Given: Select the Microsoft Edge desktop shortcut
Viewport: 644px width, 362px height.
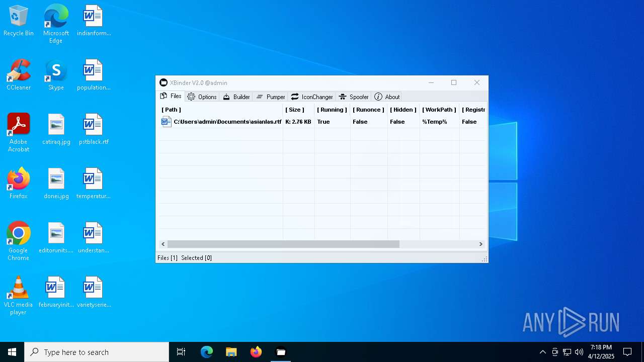Looking at the screenshot, I should click(56, 24).
